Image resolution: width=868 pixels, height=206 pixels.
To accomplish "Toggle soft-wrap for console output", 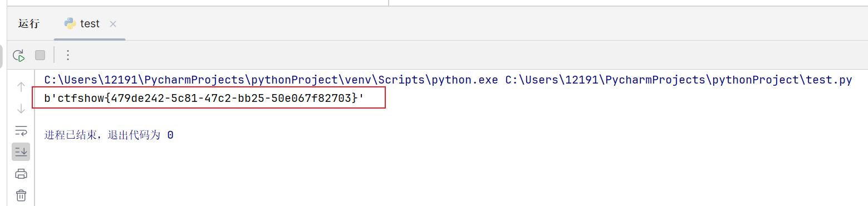I will point(21,131).
